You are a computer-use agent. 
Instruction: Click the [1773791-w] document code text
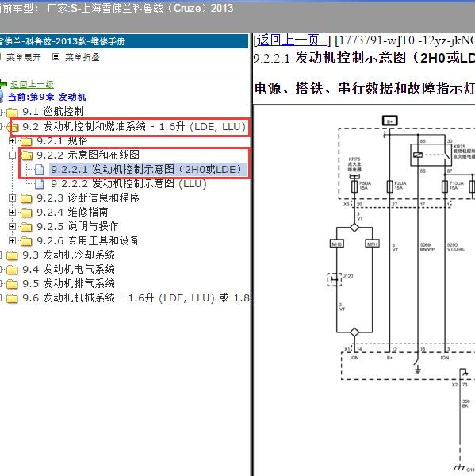tap(368, 40)
